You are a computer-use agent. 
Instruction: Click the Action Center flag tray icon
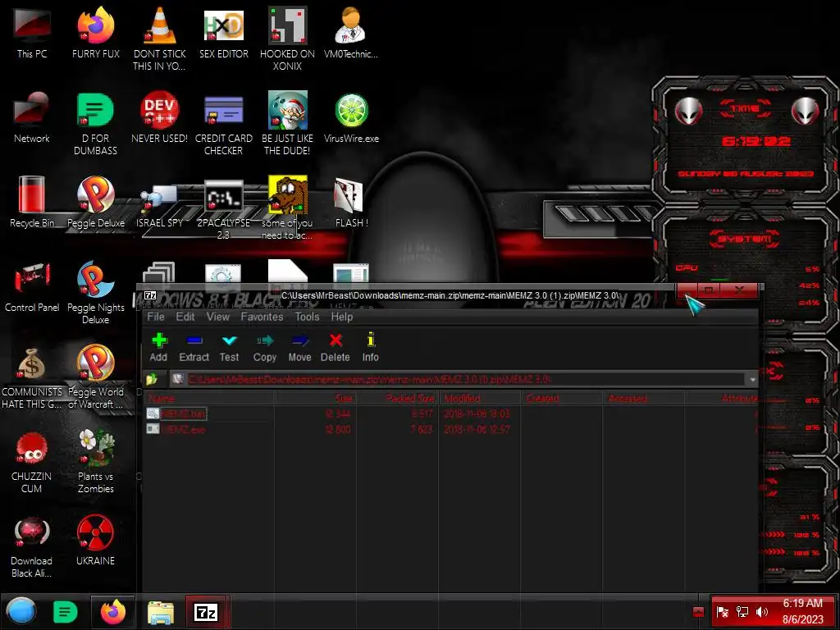coord(722,612)
